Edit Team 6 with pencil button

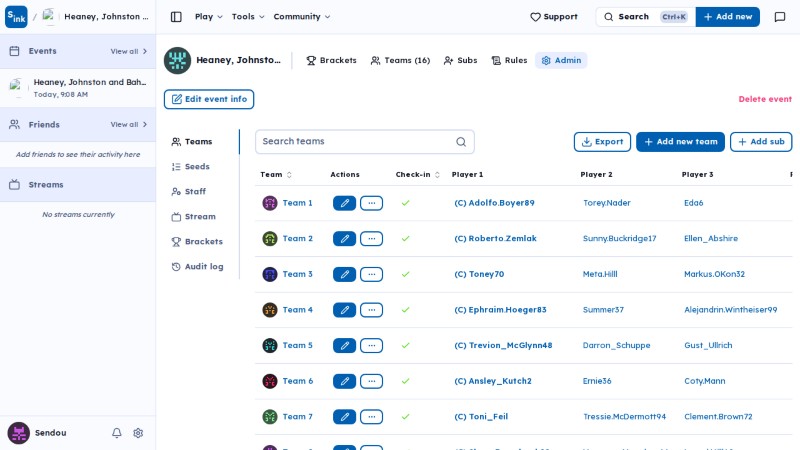point(344,381)
